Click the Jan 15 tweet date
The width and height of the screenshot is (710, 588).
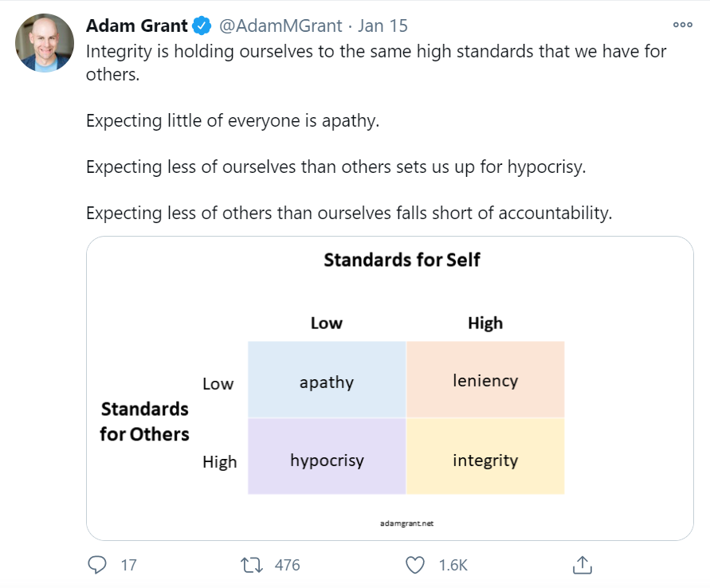pos(382,25)
